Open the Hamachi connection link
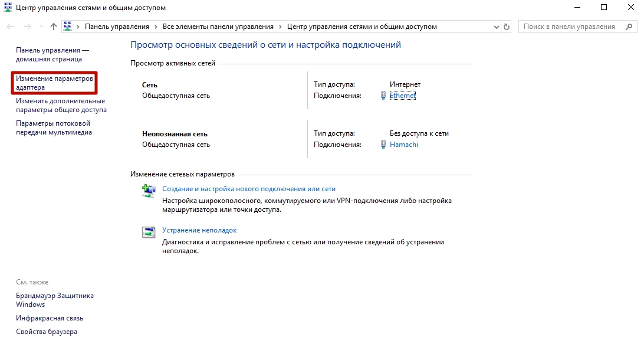This screenshot has height=347, width=644. [404, 145]
